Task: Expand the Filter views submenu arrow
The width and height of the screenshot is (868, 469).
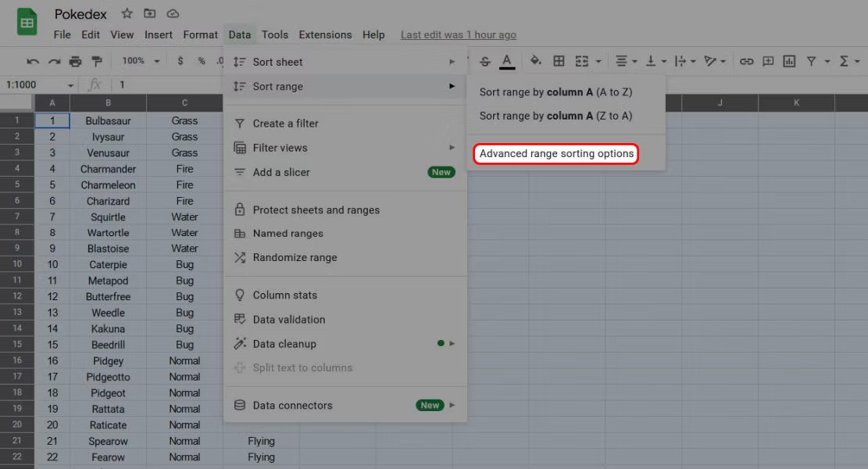Action: tap(452, 148)
